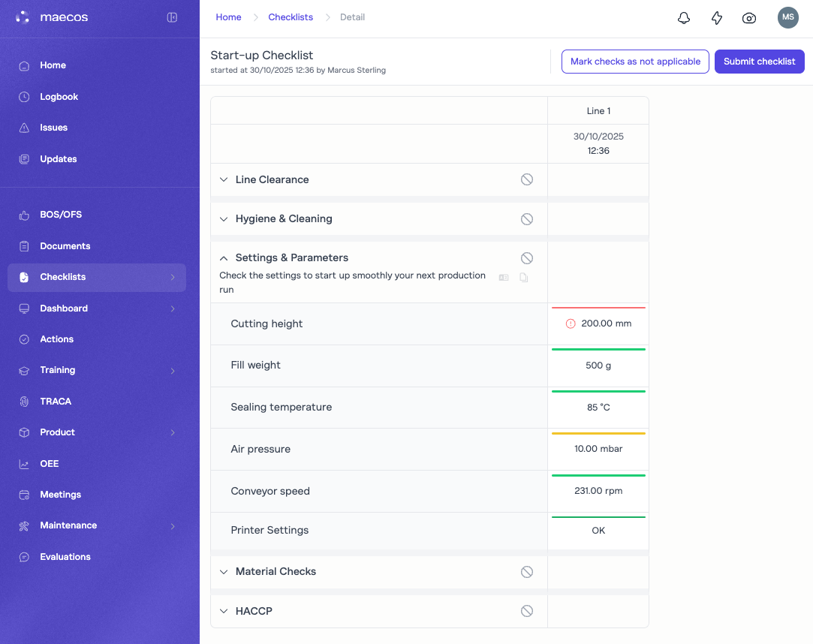Select the Air pressure 10.00 mbar cell
Viewport: 813px width, 644px height.
click(x=598, y=449)
